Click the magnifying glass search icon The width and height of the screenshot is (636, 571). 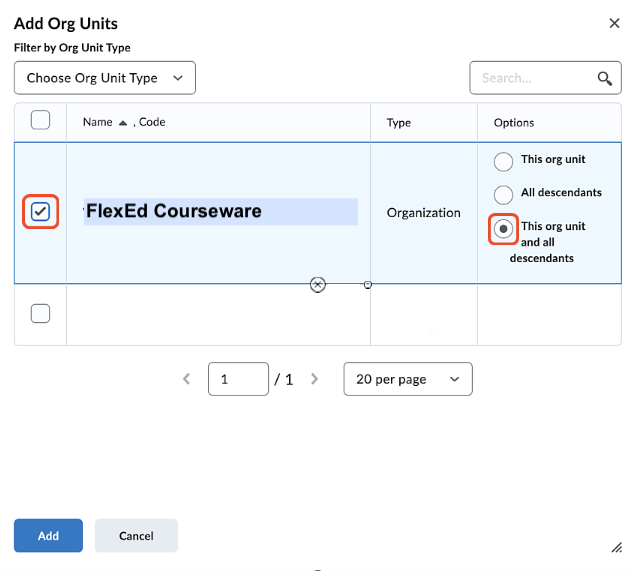click(604, 78)
